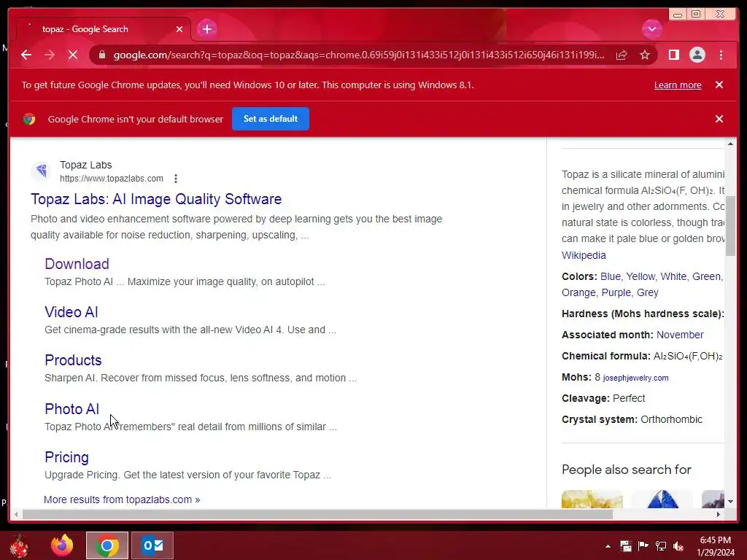Click the forward navigation arrow

[x=50, y=55]
